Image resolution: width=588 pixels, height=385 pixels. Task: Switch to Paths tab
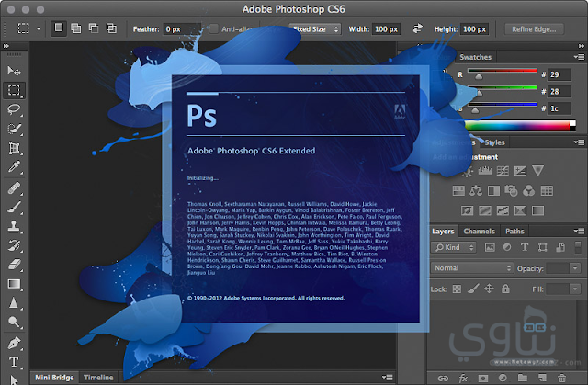514,232
